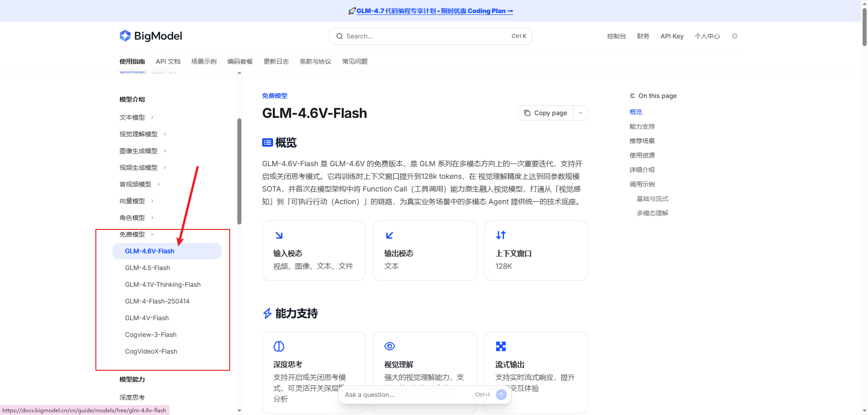Jump to 推荐场景 in page outline
Viewport: 868px width, 415px height.
pos(642,141)
